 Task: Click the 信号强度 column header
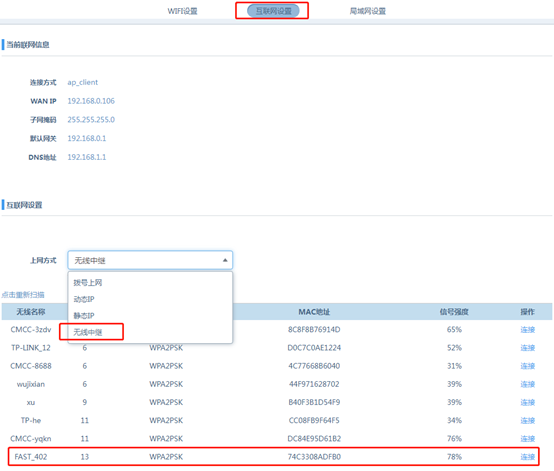454,312
